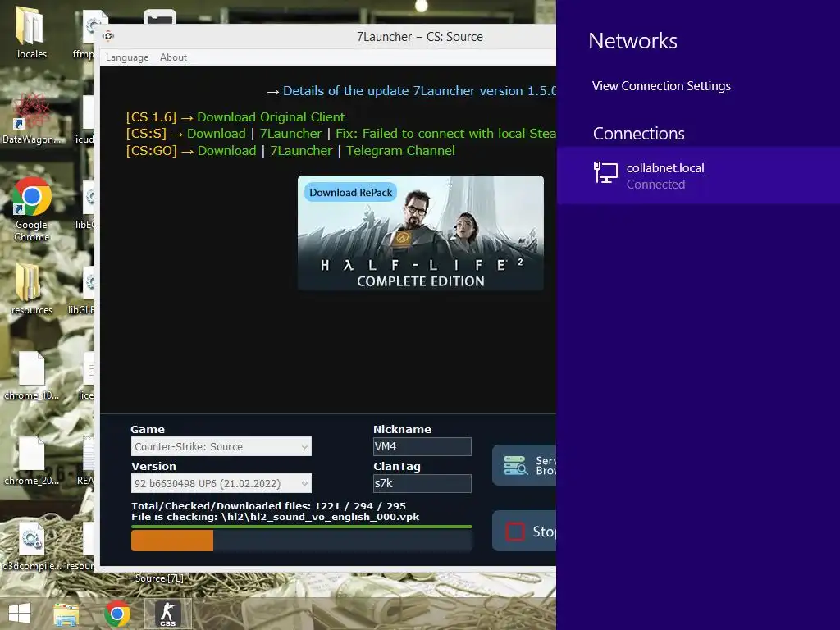Open the Server Browser button
The image size is (840, 630).
(x=524, y=465)
